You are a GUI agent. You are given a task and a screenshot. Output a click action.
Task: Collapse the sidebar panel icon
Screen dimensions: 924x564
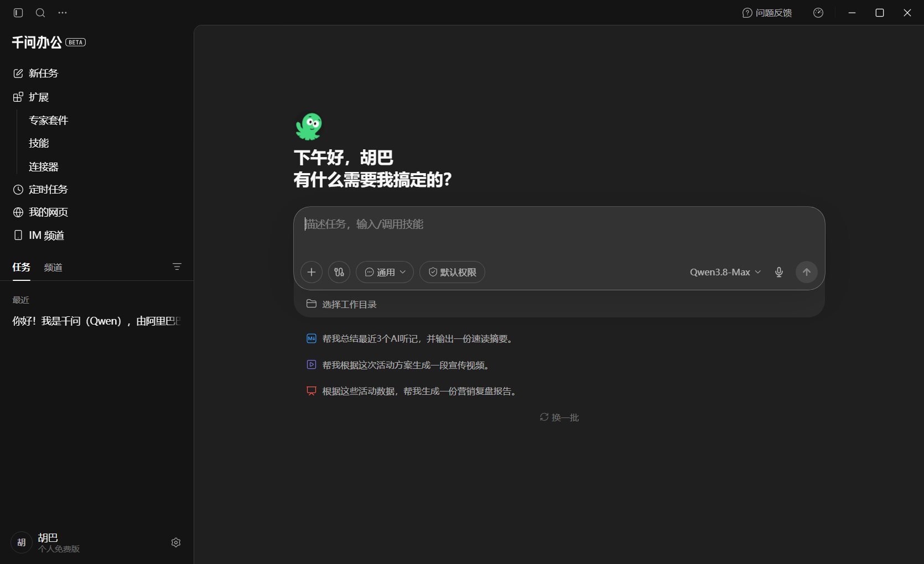click(x=18, y=13)
